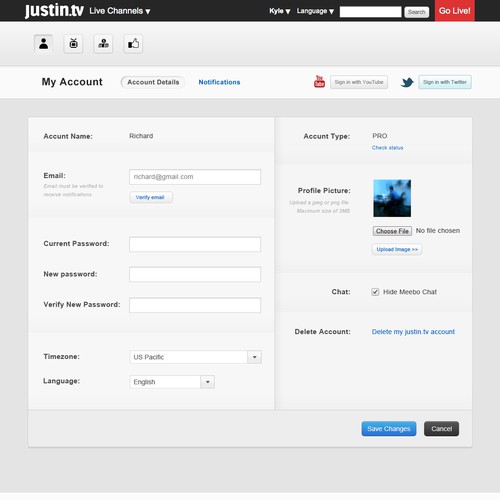Click the Verify email button
The width and height of the screenshot is (500, 500).
click(x=151, y=197)
